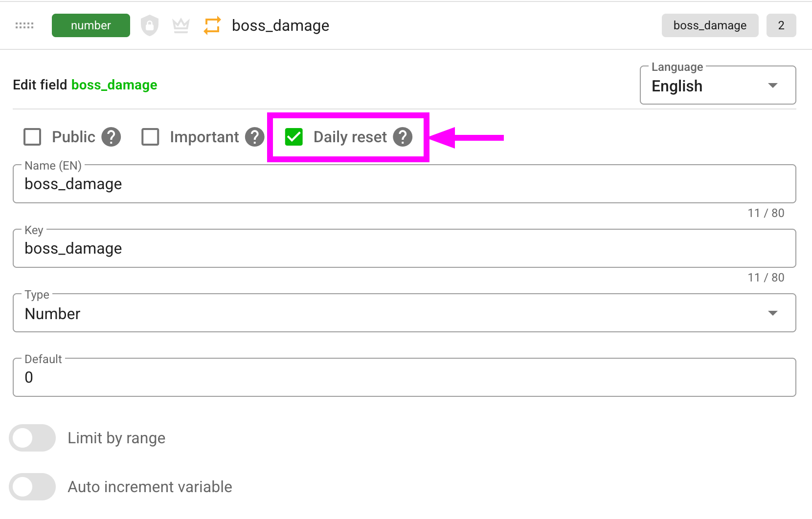The height and width of the screenshot is (519, 812).
Task: Click the shield lock icon
Action: [150, 25]
